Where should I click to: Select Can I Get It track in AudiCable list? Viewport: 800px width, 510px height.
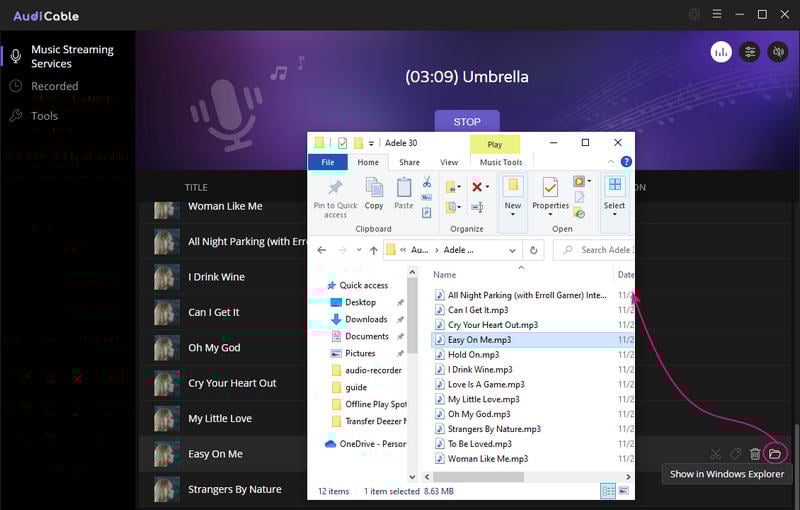(213, 312)
